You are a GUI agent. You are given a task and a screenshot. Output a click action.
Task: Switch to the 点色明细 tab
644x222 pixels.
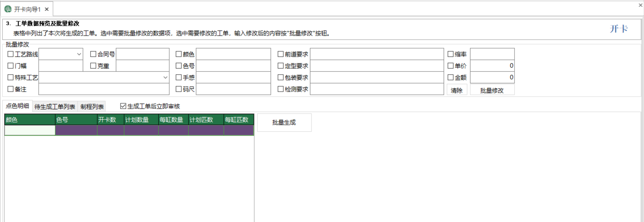pos(18,106)
